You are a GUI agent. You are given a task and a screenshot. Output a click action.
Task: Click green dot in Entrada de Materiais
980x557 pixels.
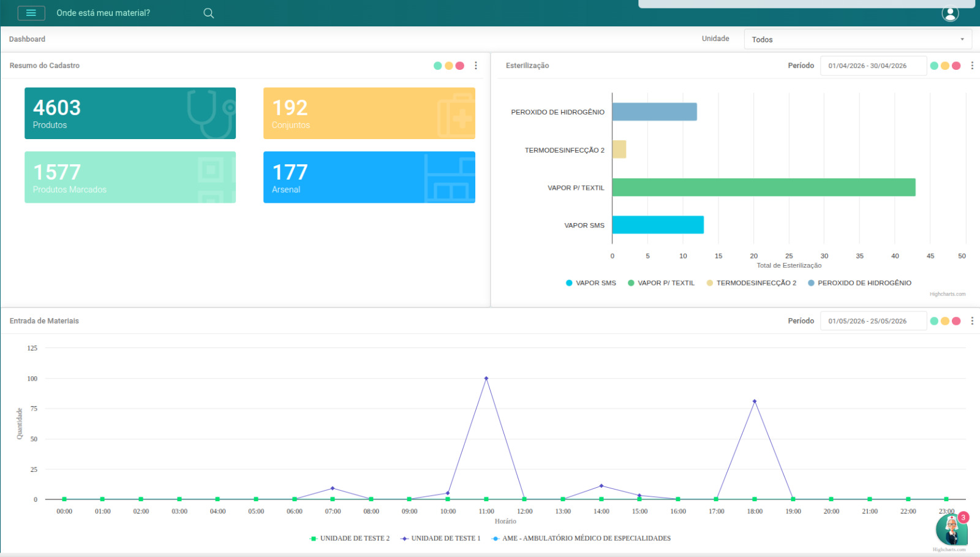[934, 321]
